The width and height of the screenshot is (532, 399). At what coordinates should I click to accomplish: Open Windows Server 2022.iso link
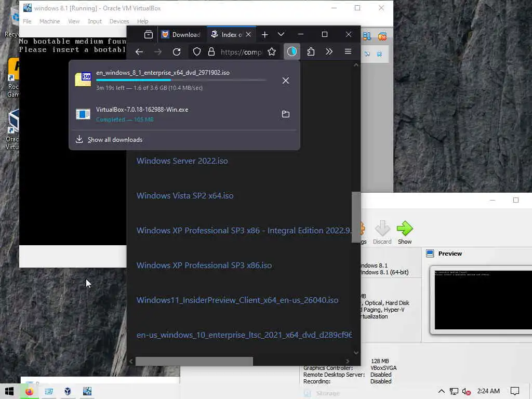coord(182,161)
